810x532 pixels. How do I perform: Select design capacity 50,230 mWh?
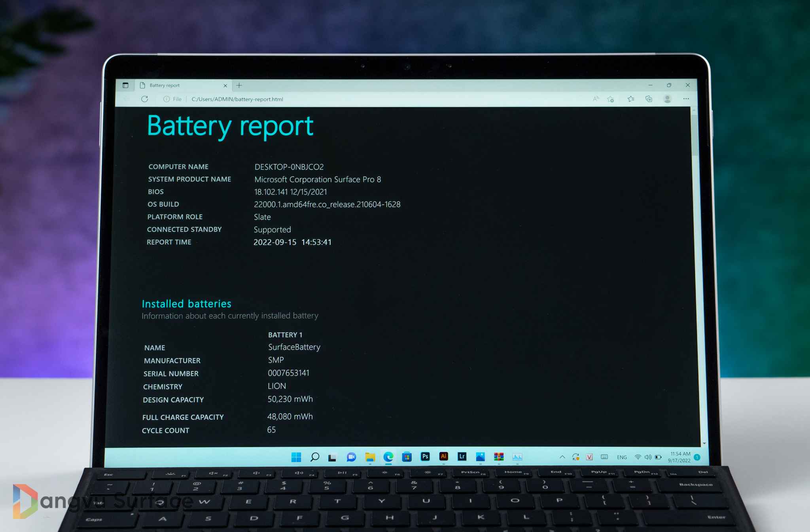tap(290, 399)
